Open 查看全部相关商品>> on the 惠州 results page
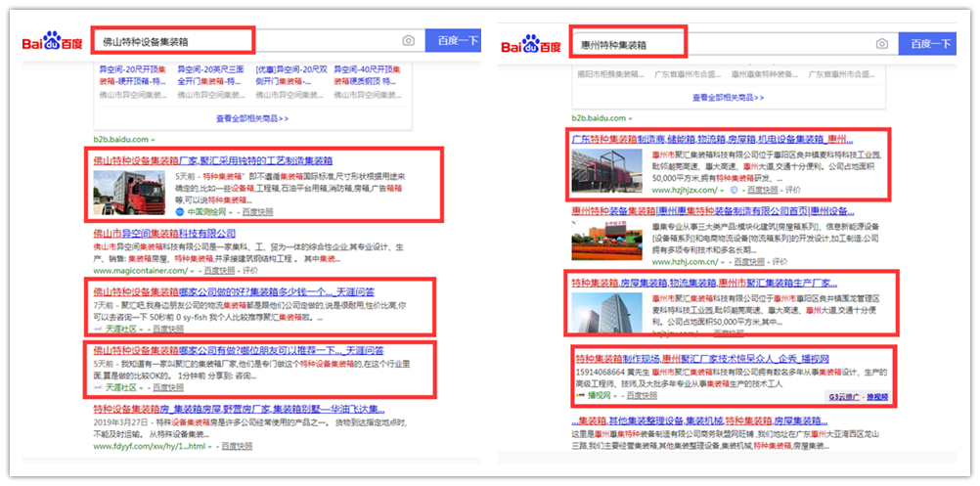The image size is (980, 486). (x=728, y=98)
